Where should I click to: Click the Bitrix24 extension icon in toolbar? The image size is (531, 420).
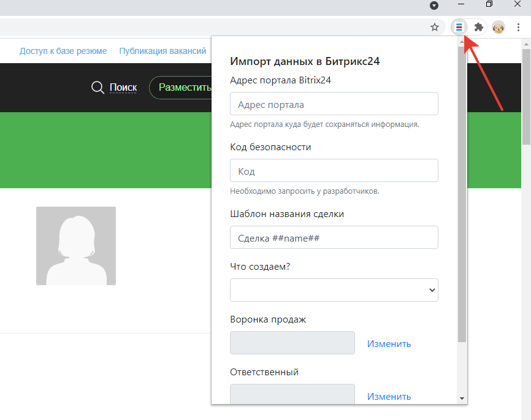click(459, 27)
